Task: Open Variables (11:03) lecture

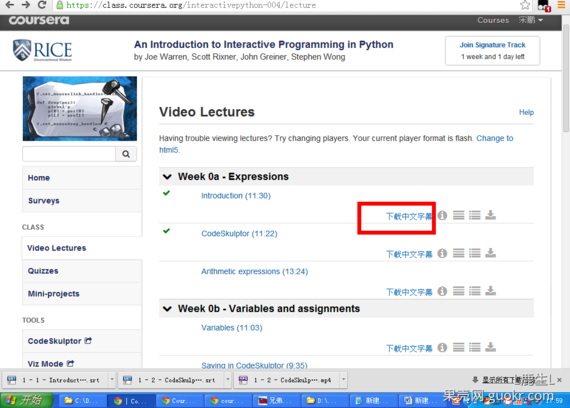Action: 232,328
